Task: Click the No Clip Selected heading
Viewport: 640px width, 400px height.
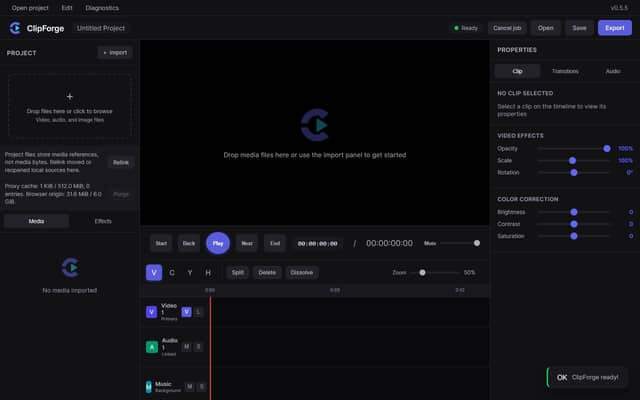Action: [525, 93]
